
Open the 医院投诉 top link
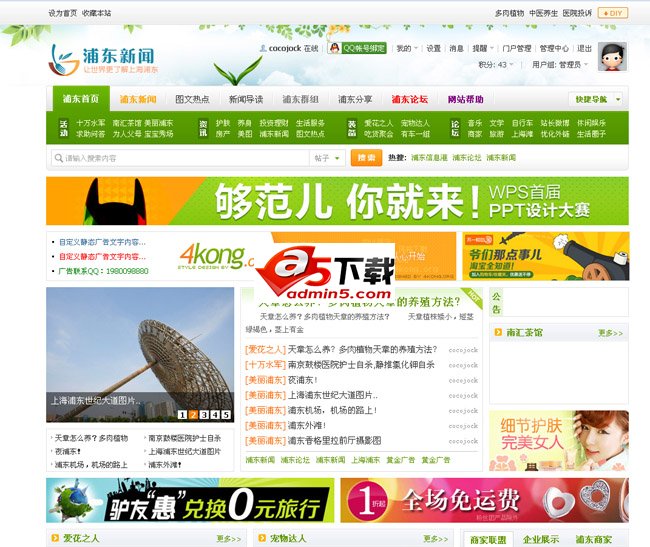[577, 13]
